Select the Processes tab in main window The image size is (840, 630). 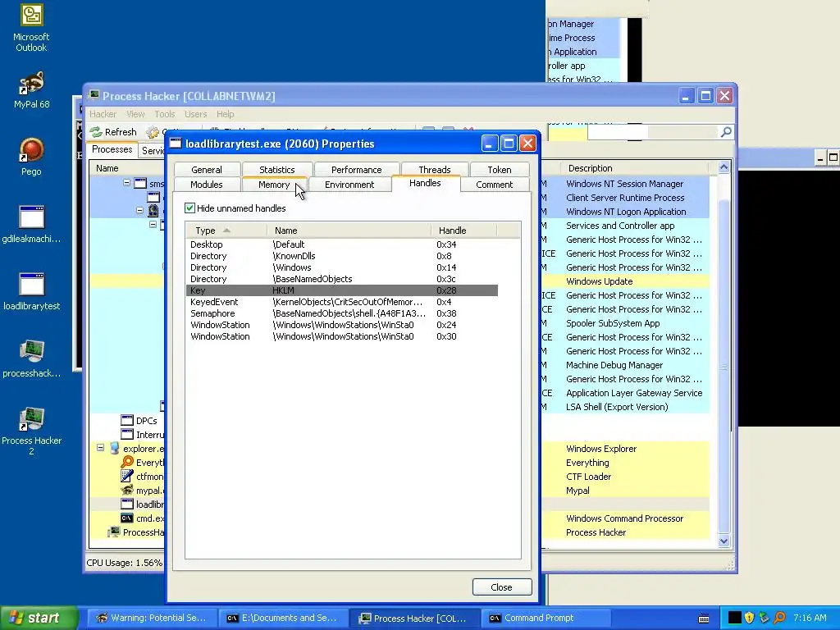(x=112, y=149)
